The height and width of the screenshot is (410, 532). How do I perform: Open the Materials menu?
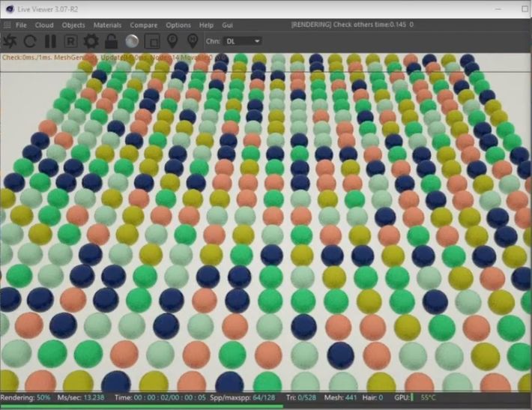click(x=107, y=25)
